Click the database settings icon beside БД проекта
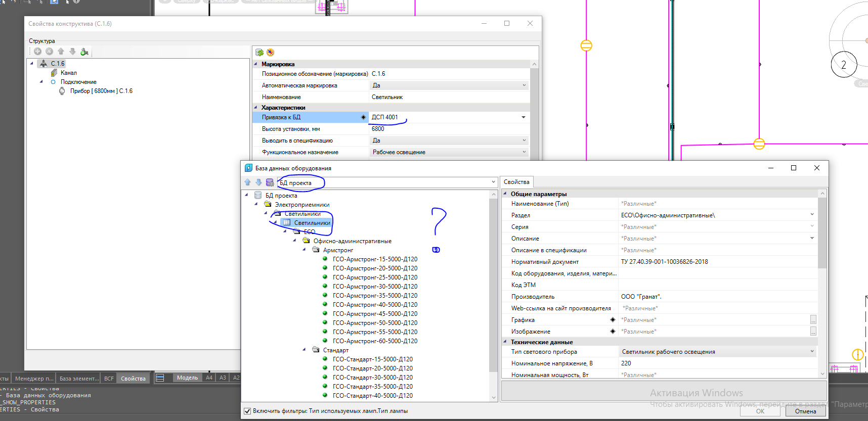868x421 pixels. (270, 182)
